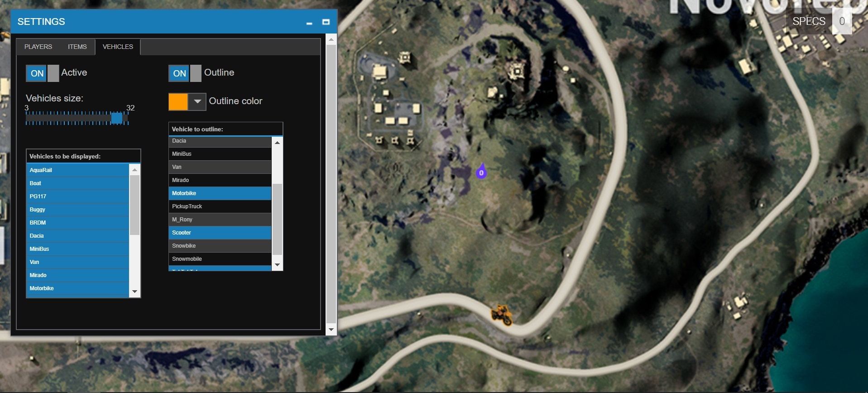
Task: Deselect Motorbike in Vehicle to outline list
Action: click(x=220, y=193)
